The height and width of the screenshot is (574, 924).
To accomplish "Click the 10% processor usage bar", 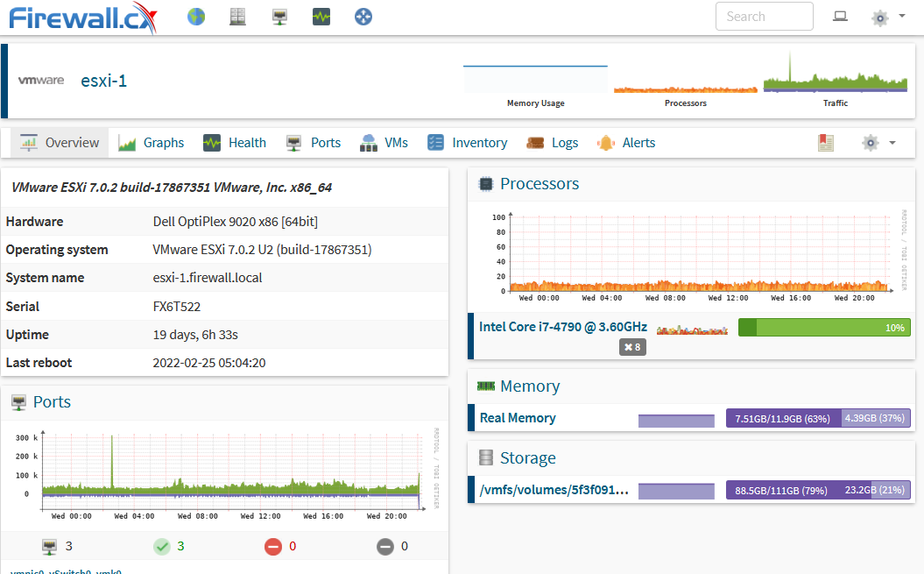I will point(824,328).
